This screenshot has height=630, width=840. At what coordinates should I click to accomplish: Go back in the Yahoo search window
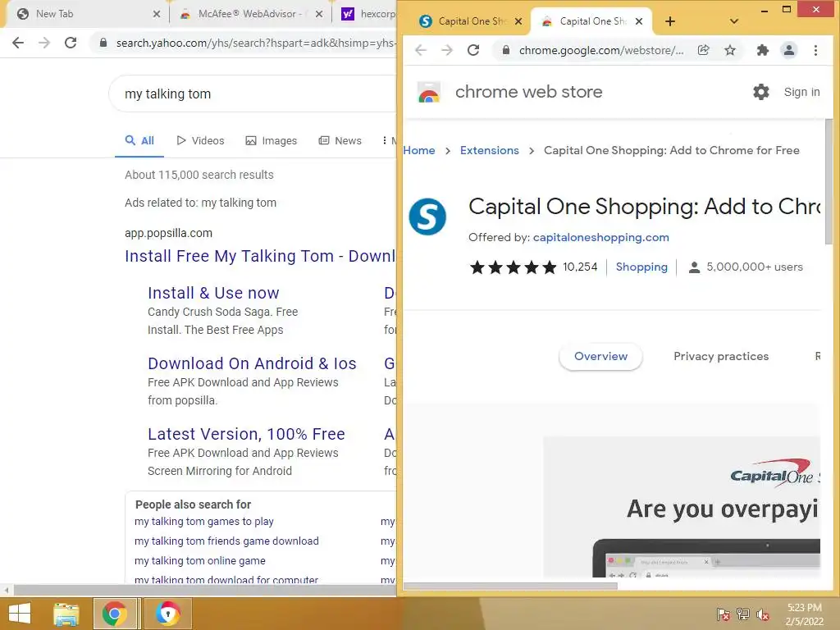click(18, 43)
